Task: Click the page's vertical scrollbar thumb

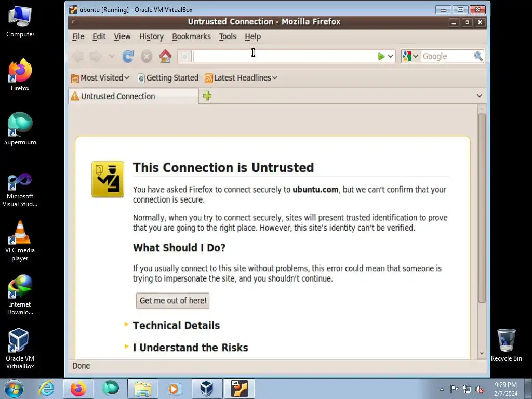Action: pyautogui.click(x=482, y=208)
